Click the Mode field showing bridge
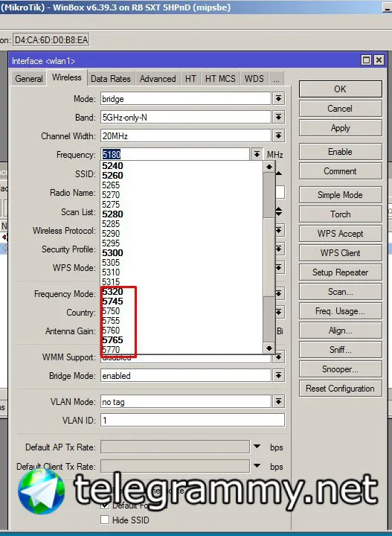This screenshot has height=536, width=392. click(186, 99)
